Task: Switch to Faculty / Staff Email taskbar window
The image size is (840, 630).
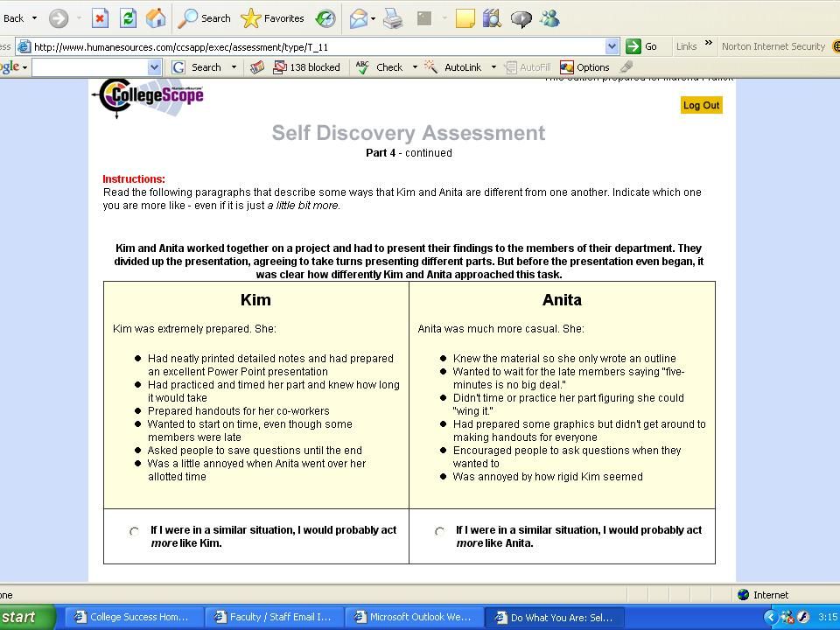Action: coord(273,617)
